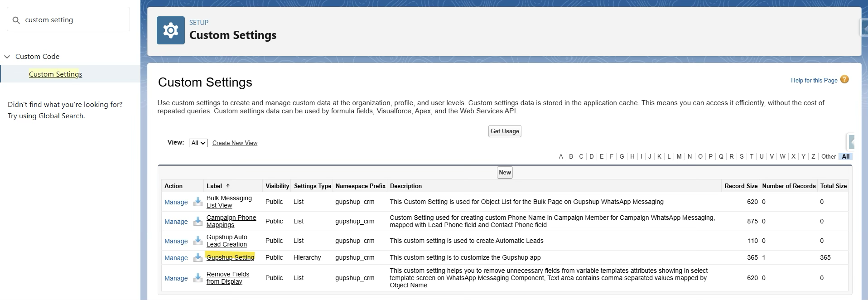
Task: Click the Label sort ascending arrow
Action: pyautogui.click(x=228, y=186)
